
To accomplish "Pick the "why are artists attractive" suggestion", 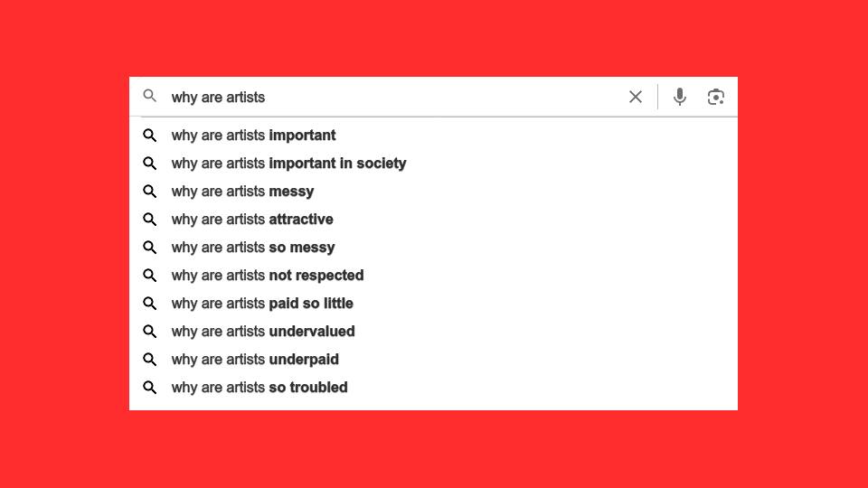I will click(x=252, y=220).
